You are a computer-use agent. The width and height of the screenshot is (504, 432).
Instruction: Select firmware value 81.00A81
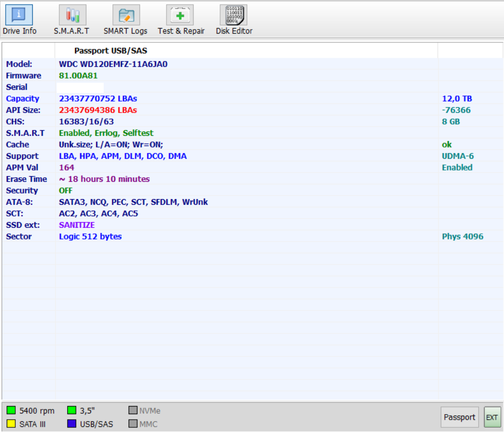[78, 76]
